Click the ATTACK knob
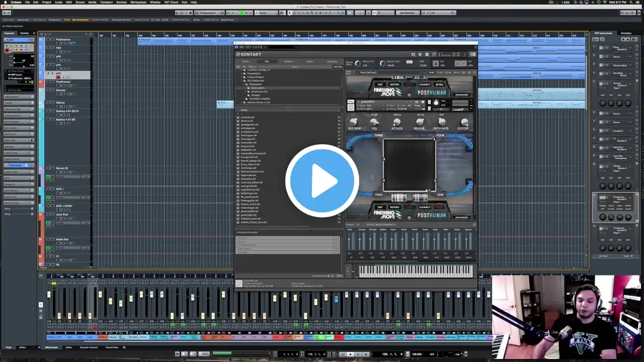This screenshot has width=644, height=362. tap(397, 122)
